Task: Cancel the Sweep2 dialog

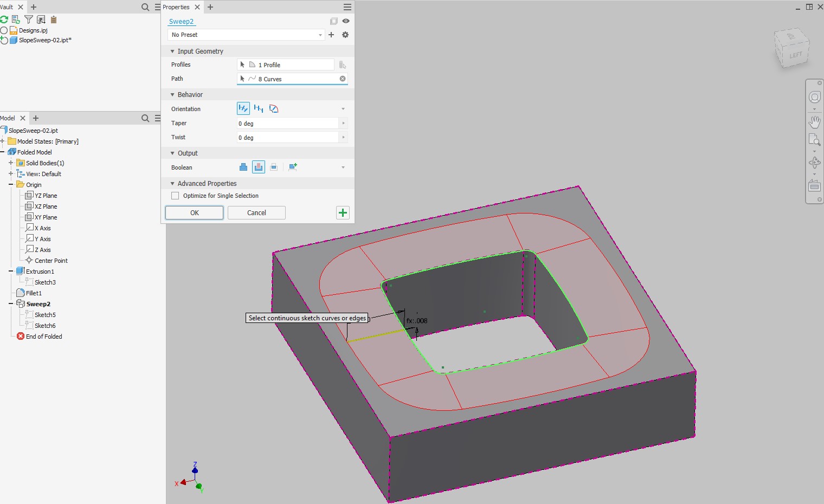Action: coord(256,212)
